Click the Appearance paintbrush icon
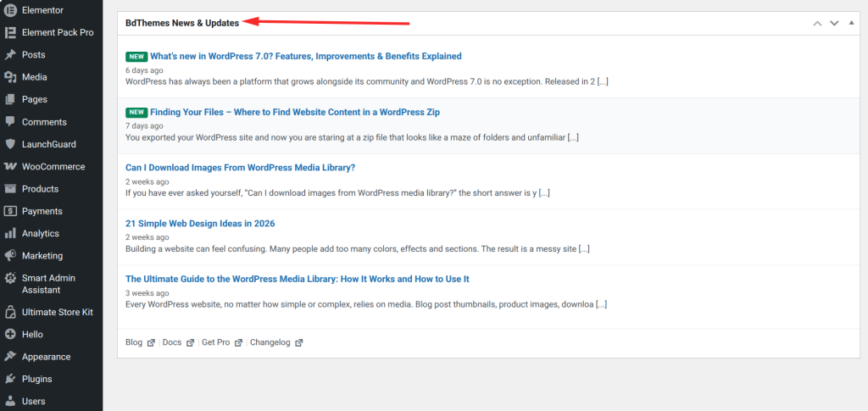Image resolution: width=868 pixels, height=411 pixels. point(9,357)
